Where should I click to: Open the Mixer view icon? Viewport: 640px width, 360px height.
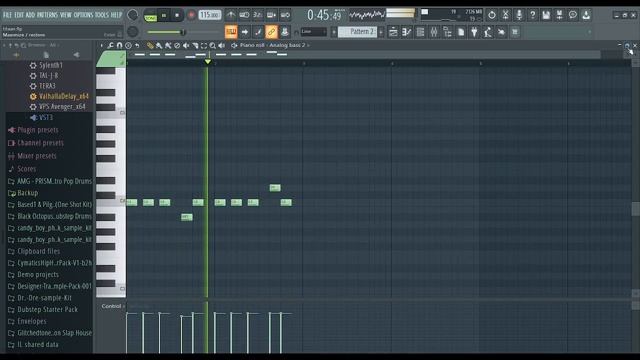tap(434, 31)
